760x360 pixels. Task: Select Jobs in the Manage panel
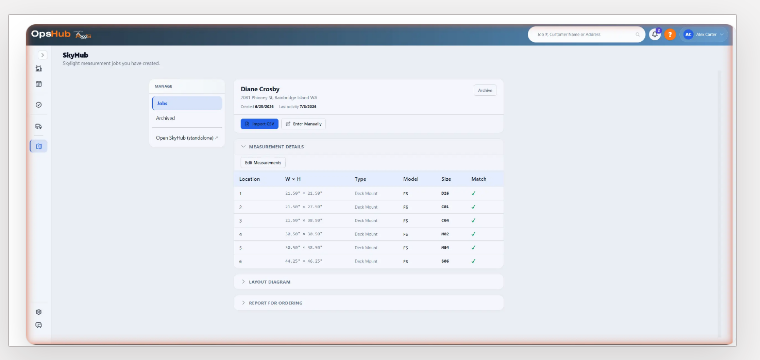tap(187, 103)
